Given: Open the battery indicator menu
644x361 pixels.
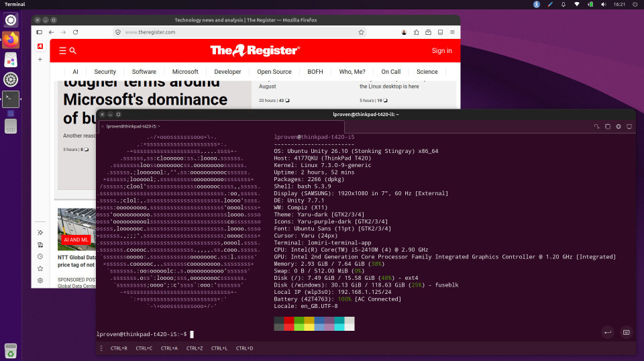Looking at the screenshot, I should coord(590,5).
